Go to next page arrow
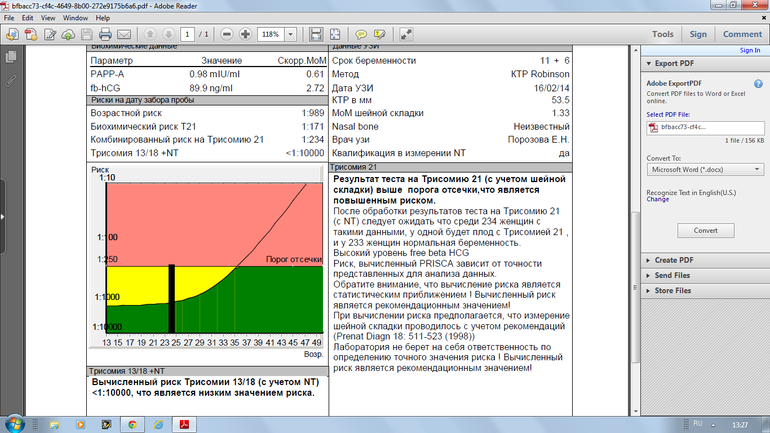The image size is (770, 433). (168, 34)
